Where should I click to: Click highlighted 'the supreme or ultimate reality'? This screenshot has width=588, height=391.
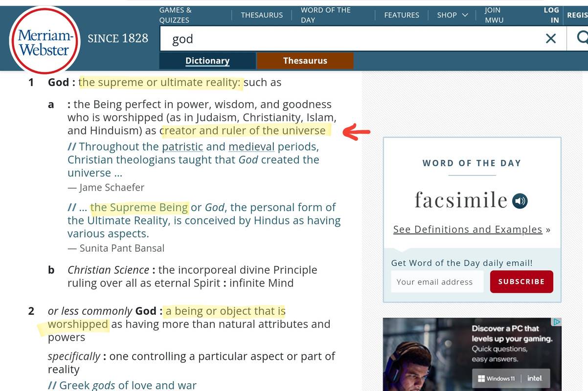(160, 82)
